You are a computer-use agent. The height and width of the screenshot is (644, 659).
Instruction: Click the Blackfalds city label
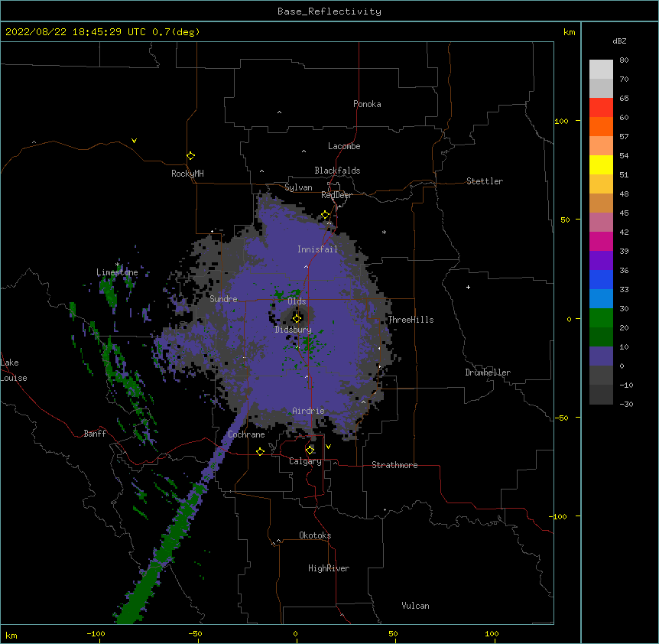coord(337,171)
